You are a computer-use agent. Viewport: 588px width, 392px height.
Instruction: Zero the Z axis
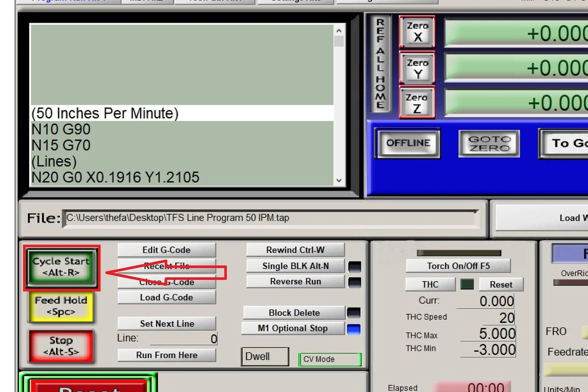pos(417,103)
